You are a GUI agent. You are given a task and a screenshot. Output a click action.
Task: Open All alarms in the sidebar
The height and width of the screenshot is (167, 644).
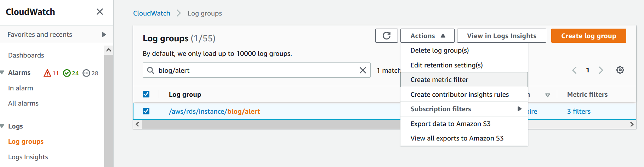23,103
